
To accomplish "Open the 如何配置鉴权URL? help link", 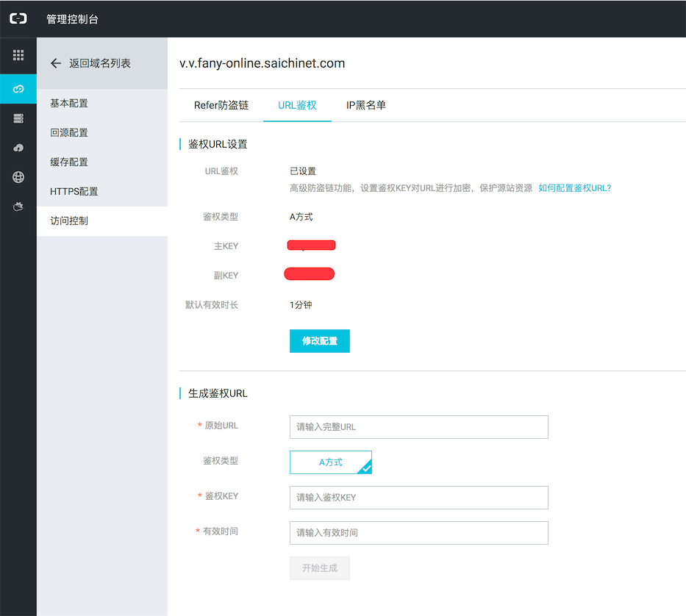I will (574, 188).
